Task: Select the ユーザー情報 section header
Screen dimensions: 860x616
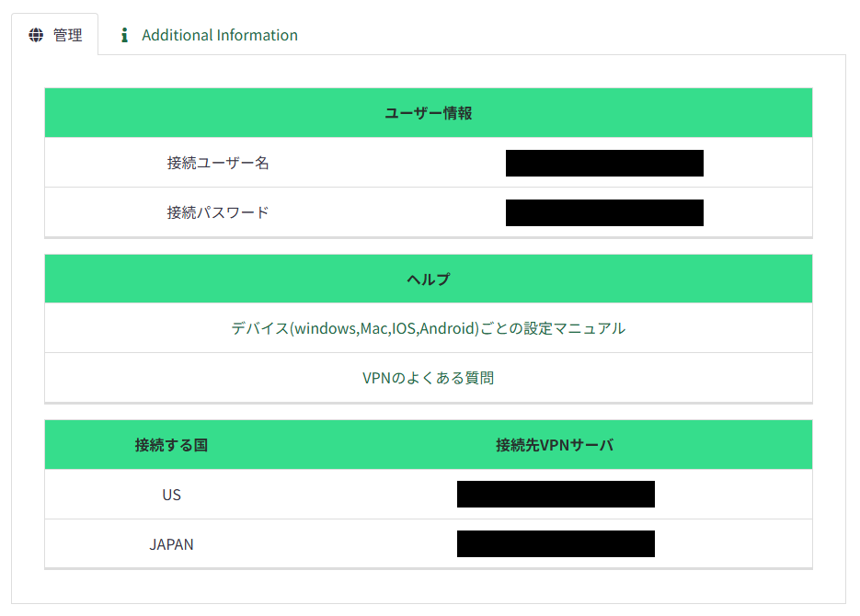Action: click(x=428, y=113)
